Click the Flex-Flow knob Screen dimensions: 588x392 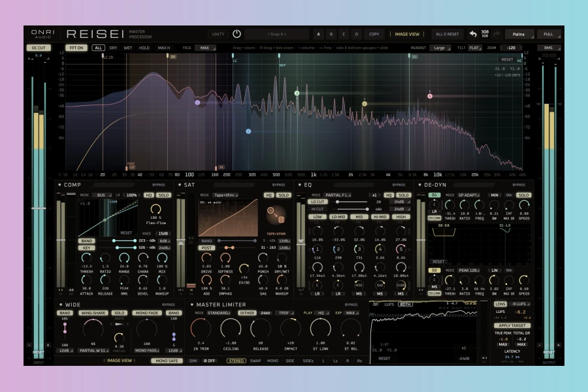coord(155,209)
